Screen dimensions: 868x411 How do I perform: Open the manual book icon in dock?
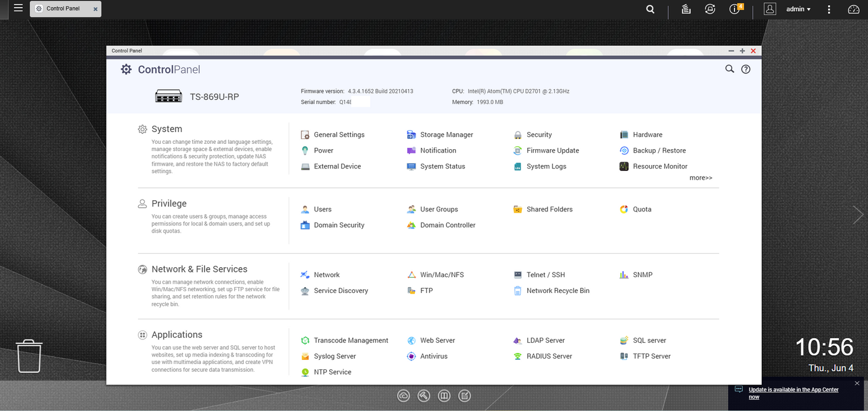tap(444, 396)
